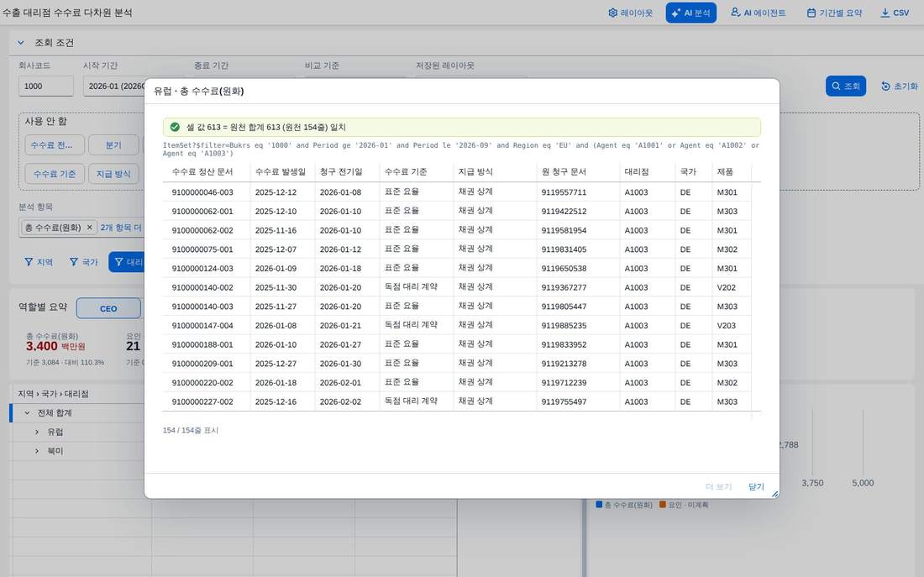
Task: Click the blue 총 수수료(원화) legend swatch
Action: pos(599,505)
